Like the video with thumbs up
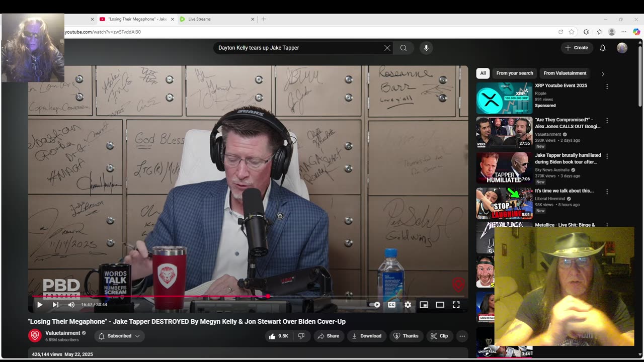 (278, 336)
